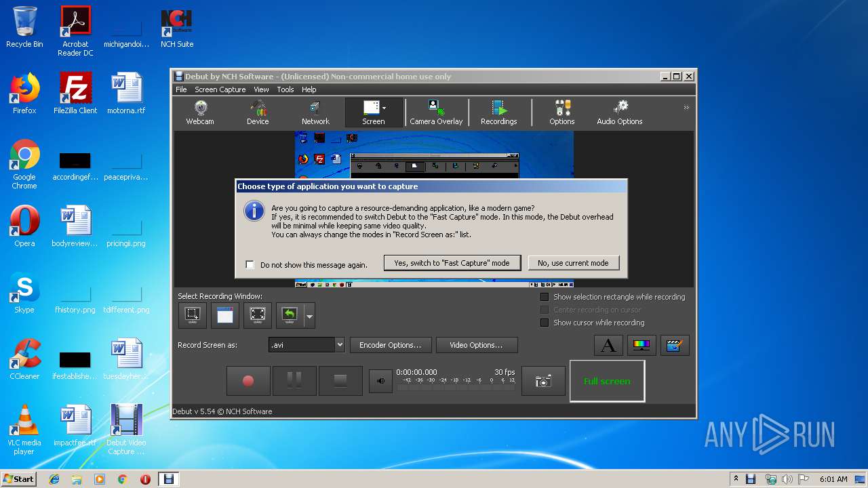Open CCleaner desktop shortcut
Screen dimensions: 868x488
tap(24, 359)
